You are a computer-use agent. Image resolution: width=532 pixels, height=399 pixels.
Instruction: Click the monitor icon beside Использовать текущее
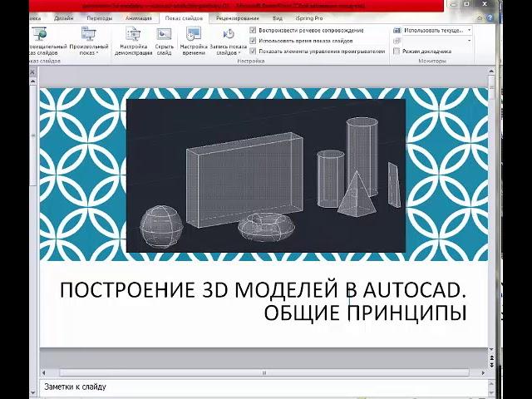coord(397,30)
